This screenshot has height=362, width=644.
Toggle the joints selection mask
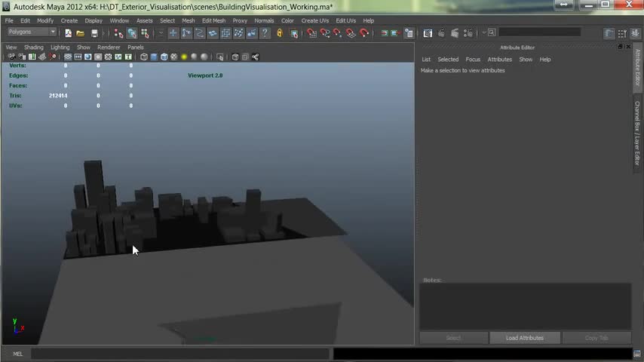coord(186,33)
